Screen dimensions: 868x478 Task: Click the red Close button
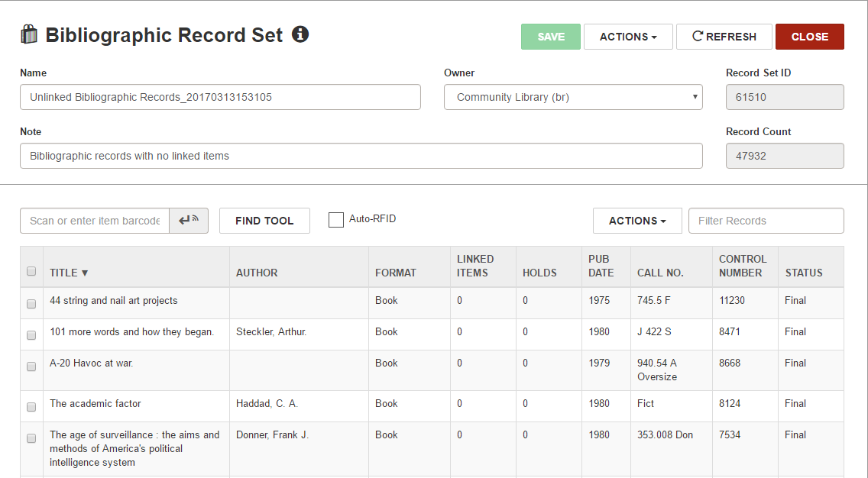[x=809, y=37]
